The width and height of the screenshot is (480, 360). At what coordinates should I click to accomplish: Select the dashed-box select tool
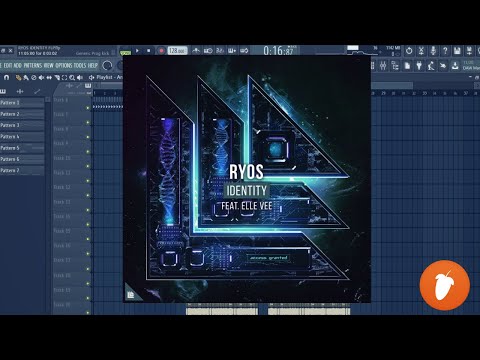pos(64,78)
